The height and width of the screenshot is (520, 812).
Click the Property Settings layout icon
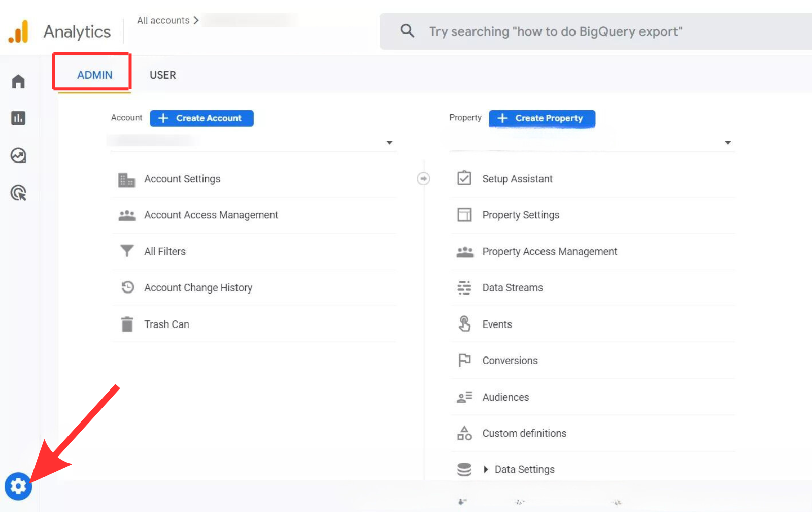(464, 215)
